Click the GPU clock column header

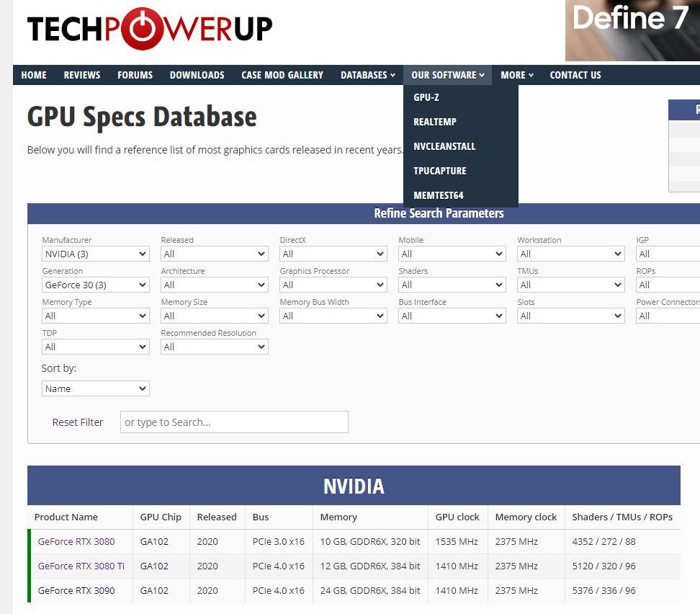pos(457,517)
